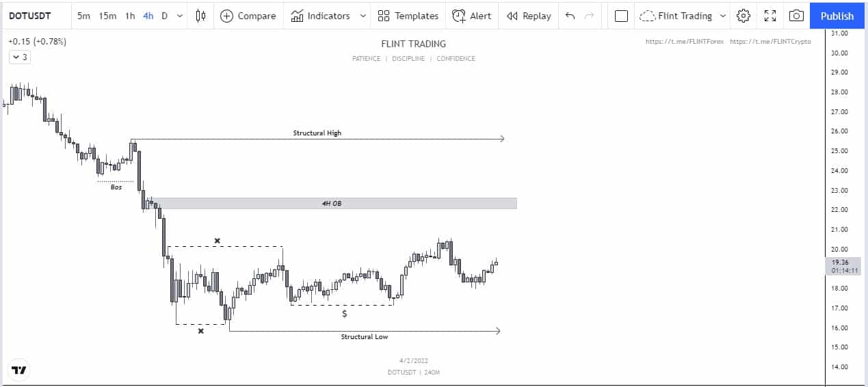Open the Indicators panel
868x387 pixels.
(321, 16)
